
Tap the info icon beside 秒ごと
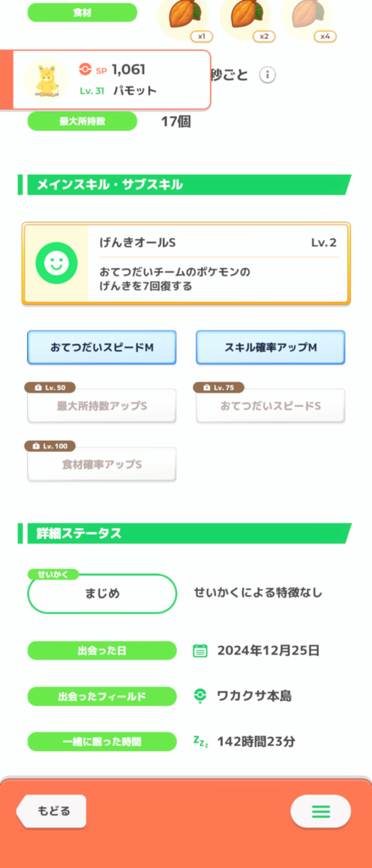pos(268,75)
